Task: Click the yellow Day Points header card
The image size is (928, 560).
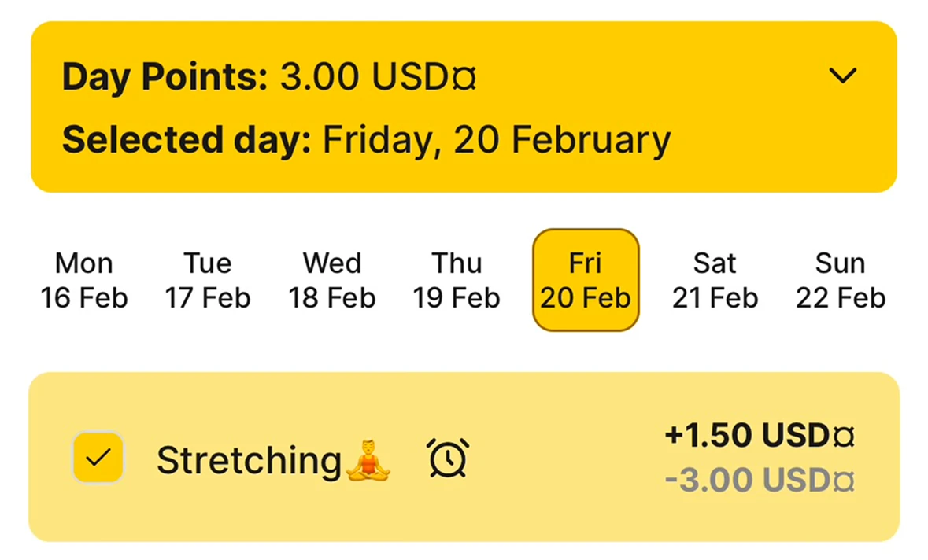Action: [x=464, y=107]
